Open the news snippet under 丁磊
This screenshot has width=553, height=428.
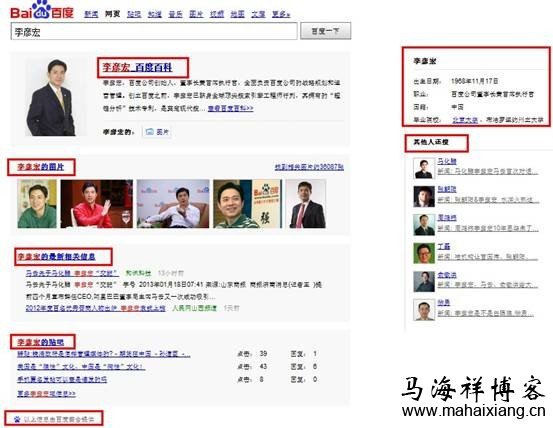[x=488, y=257]
